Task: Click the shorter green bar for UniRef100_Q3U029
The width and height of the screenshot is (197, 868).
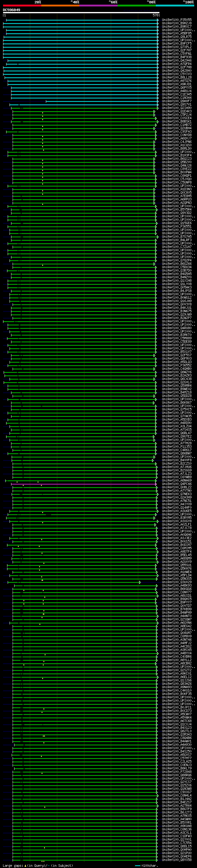Action: click(x=74, y=582)
